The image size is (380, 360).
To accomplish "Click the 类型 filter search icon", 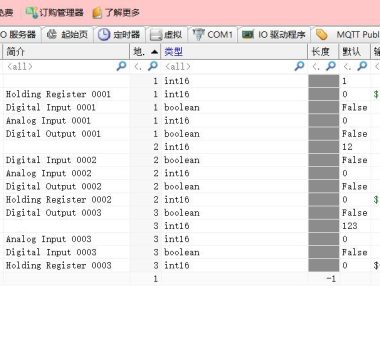I will pos(299,66).
